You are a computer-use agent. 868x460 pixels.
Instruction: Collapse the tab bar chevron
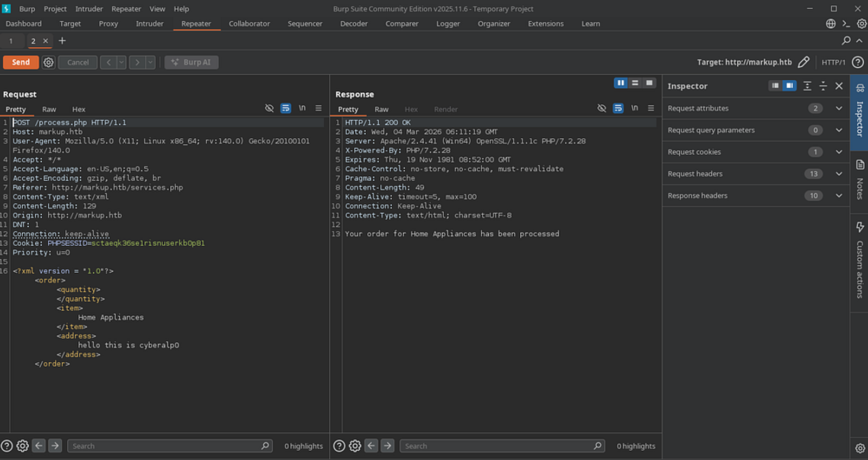(859, 41)
